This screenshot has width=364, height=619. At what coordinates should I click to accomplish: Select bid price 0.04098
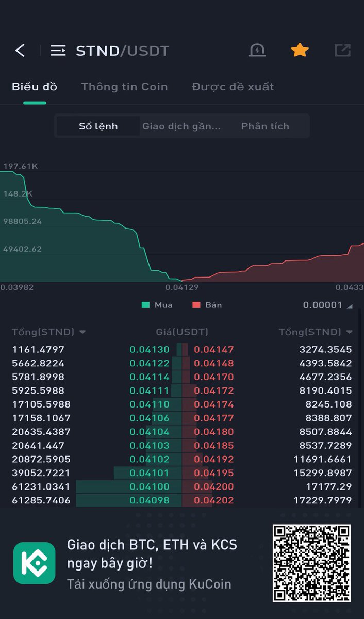click(150, 500)
